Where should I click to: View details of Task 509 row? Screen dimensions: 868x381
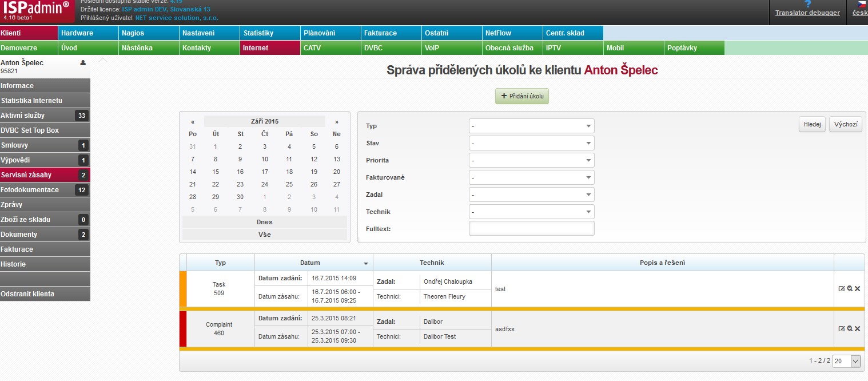(850, 289)
